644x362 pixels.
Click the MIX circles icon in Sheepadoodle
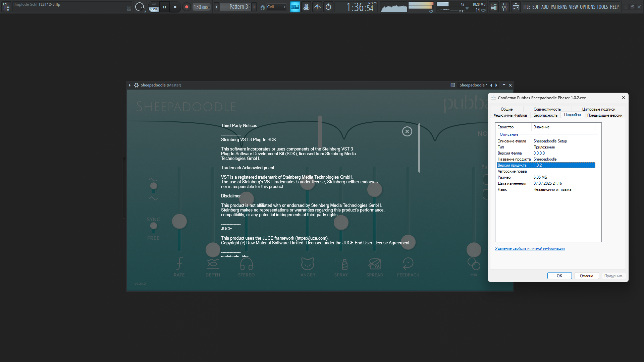pos(474,264)
